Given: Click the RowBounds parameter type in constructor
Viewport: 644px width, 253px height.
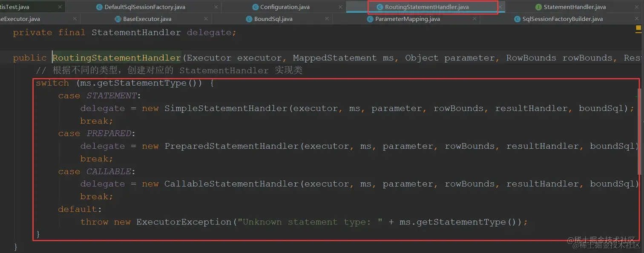Looking at the screenshot, I should pyautogui.click(x=531, y=58).
